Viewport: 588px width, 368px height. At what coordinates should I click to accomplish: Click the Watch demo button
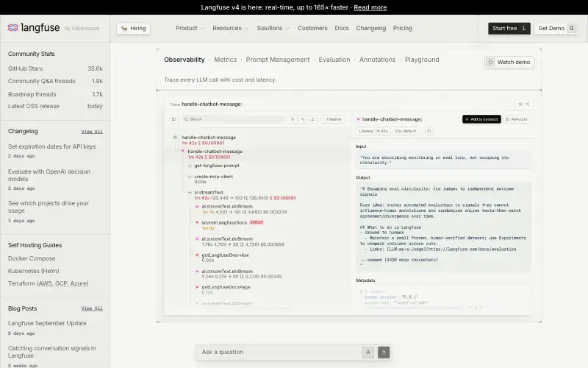click(509, 62)
